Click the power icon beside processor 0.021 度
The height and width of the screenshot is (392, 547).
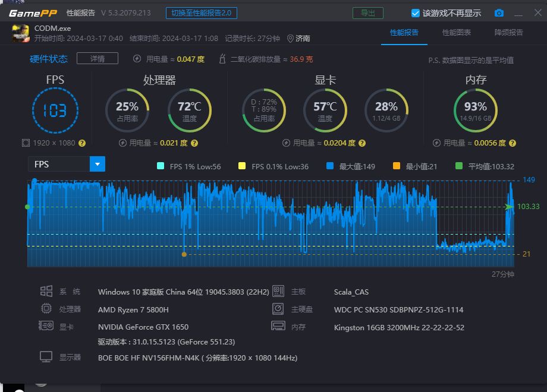(x=122, y=143)
